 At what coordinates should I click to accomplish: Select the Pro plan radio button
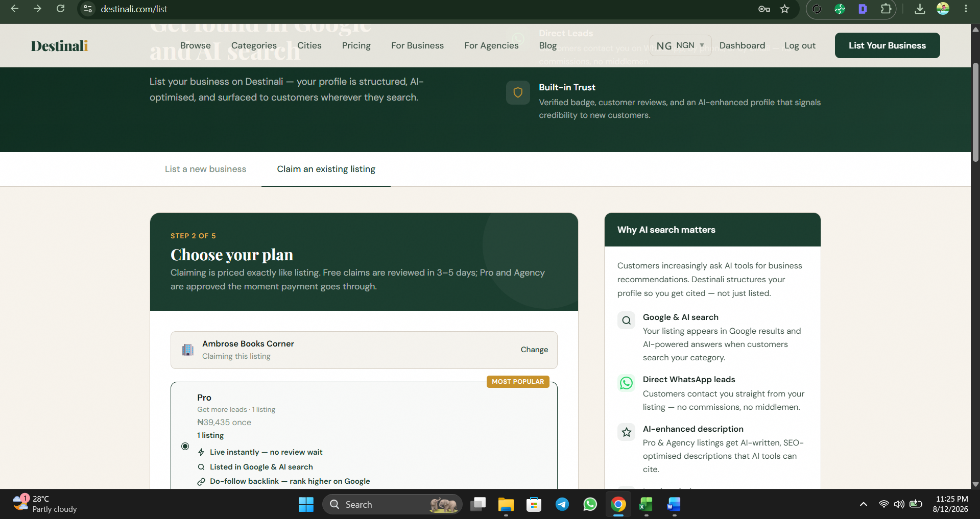tap(185, 446)
